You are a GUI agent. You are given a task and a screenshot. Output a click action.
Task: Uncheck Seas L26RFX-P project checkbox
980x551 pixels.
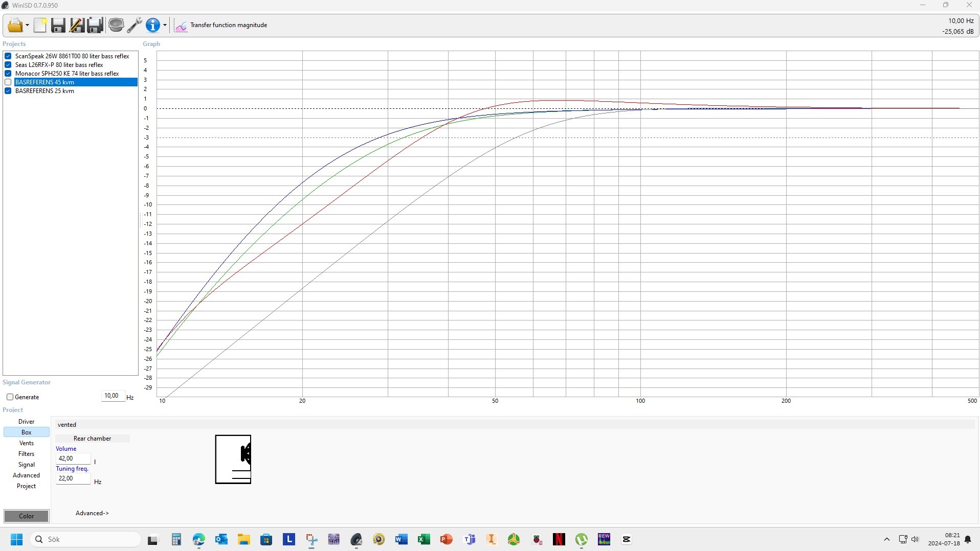tap(8, 65)
